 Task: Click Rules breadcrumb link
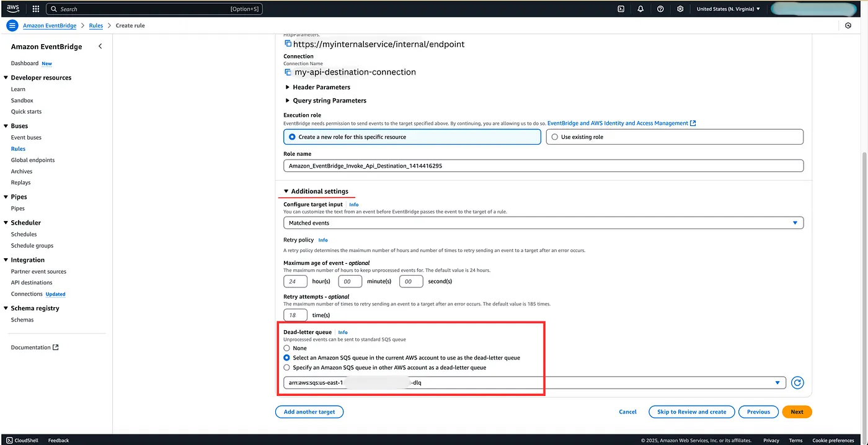coord(95,25)
